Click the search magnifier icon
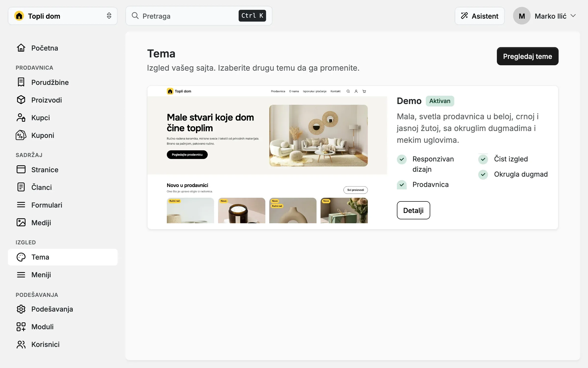588x368 pixels. click(135, 16)
